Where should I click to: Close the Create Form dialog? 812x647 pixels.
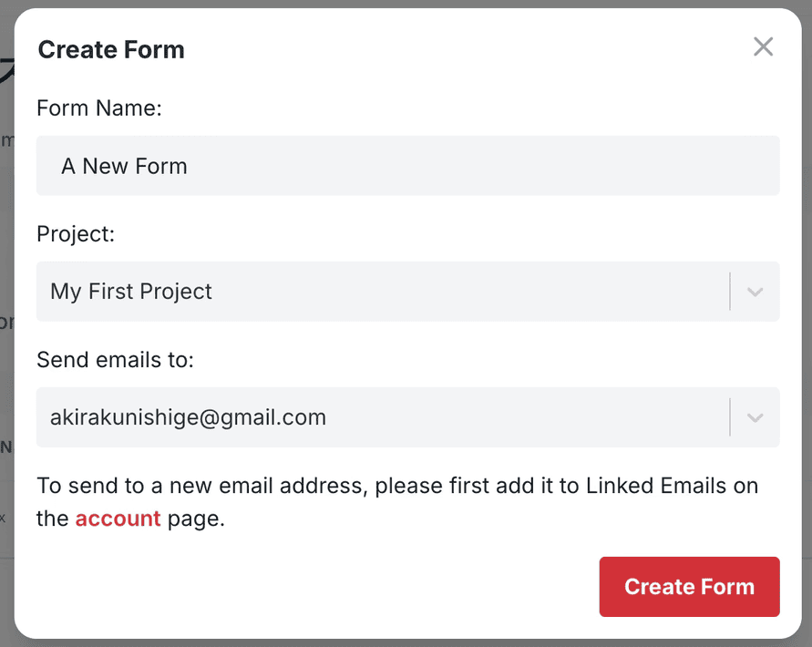coord(763,47)
